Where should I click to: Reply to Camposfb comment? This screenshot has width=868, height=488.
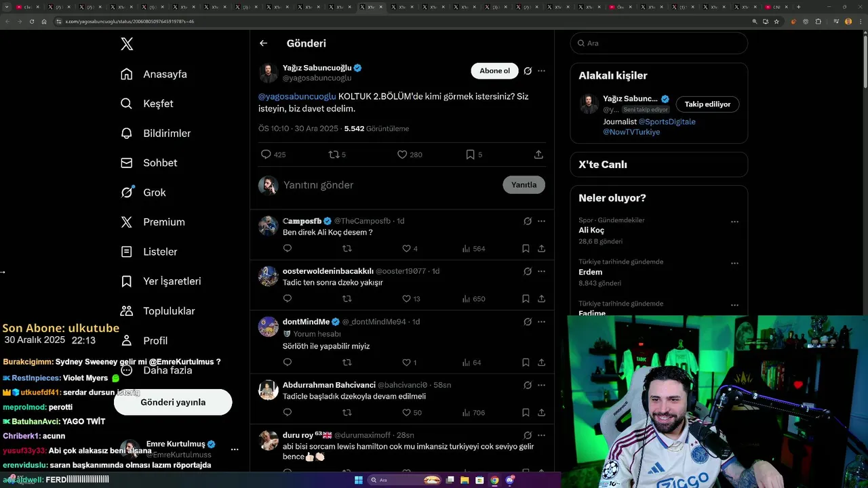tap(288, 249)
